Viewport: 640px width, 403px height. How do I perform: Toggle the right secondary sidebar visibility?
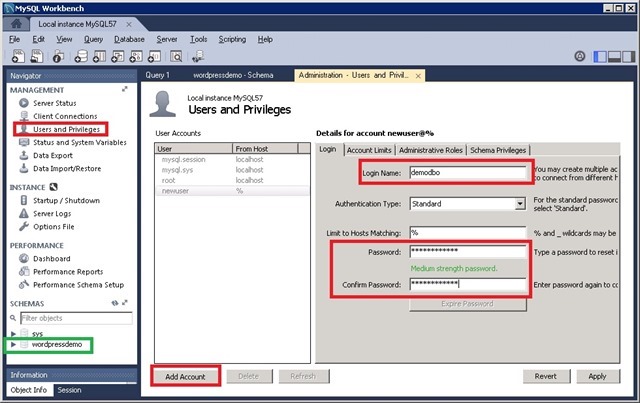click(x=629, y=56)
